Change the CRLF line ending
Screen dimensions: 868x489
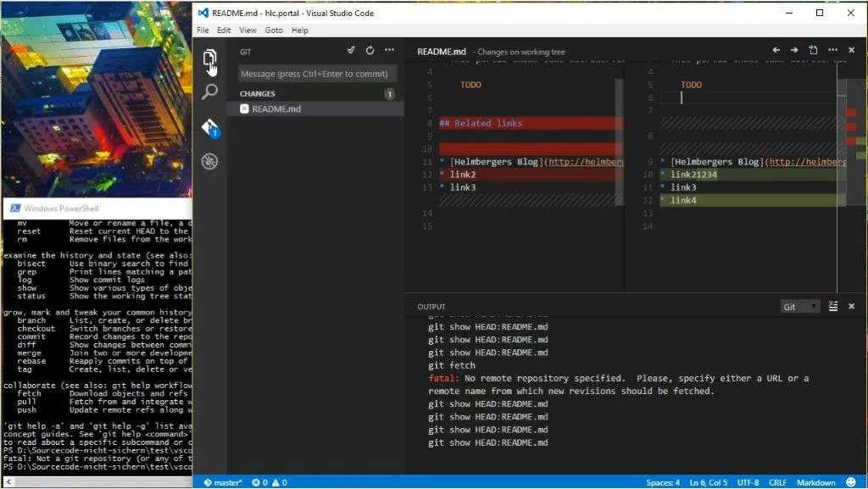click(777, 482)
